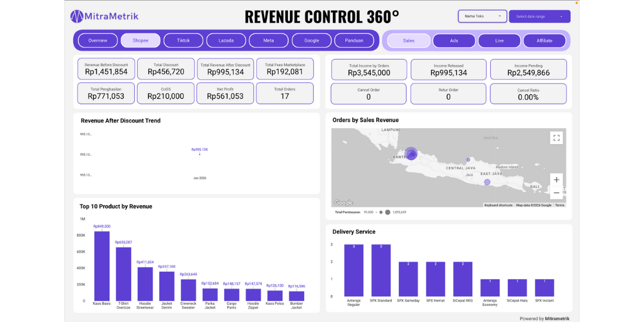This screenshot has width=644, height=322.
Task: Click the Kaos Basic revenue bar
Action: 102,266
